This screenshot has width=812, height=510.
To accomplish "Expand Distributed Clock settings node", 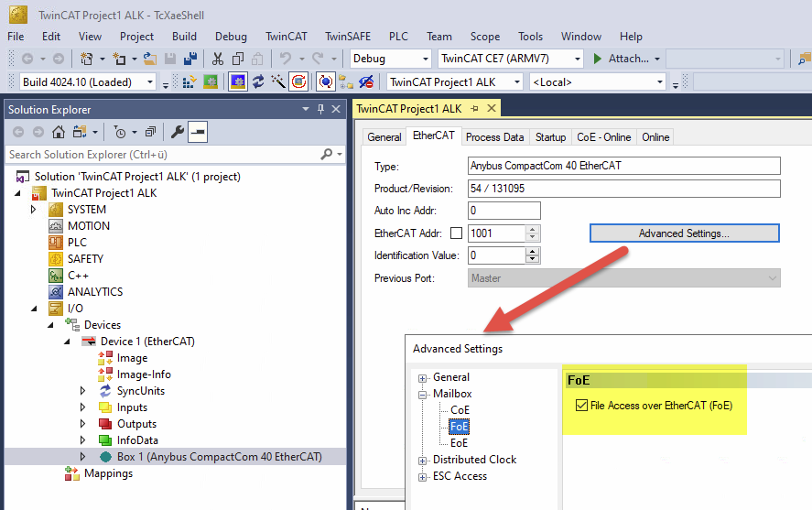I will [x=423, y=461].
